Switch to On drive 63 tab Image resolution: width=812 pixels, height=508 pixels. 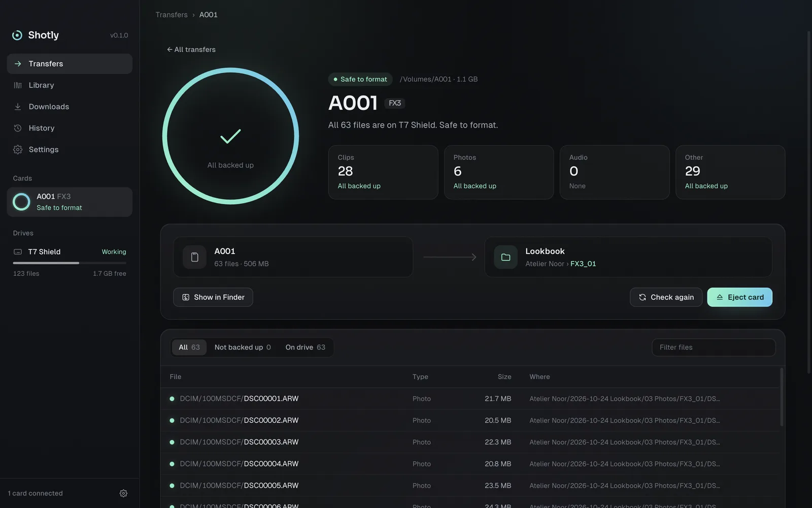pyautogui.click(x=306, y=347)
